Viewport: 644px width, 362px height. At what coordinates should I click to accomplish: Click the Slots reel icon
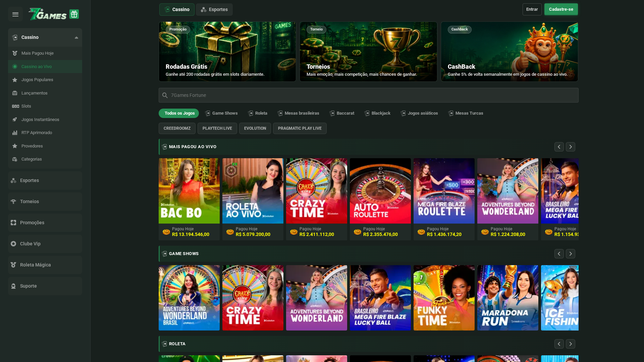[15, 106]
